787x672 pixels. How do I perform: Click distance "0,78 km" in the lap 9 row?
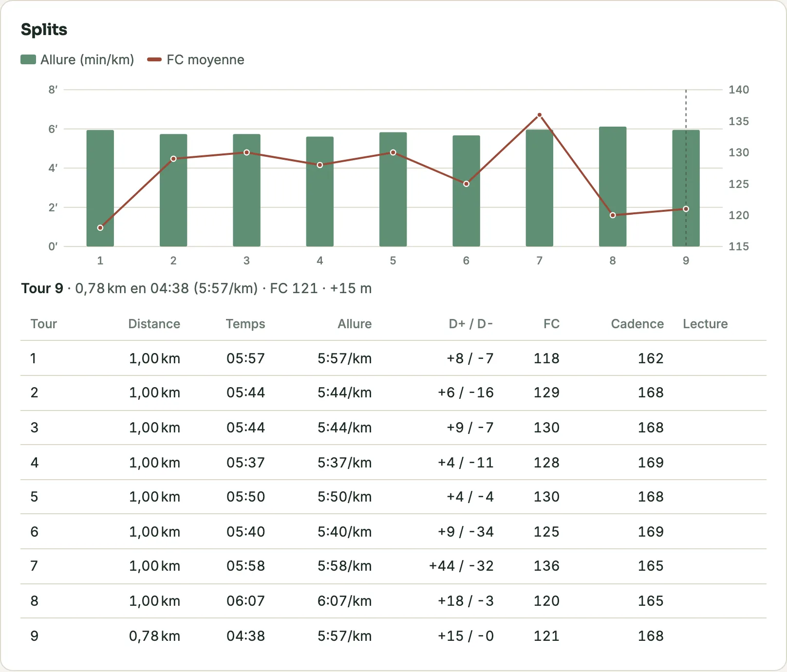point(154,636)
